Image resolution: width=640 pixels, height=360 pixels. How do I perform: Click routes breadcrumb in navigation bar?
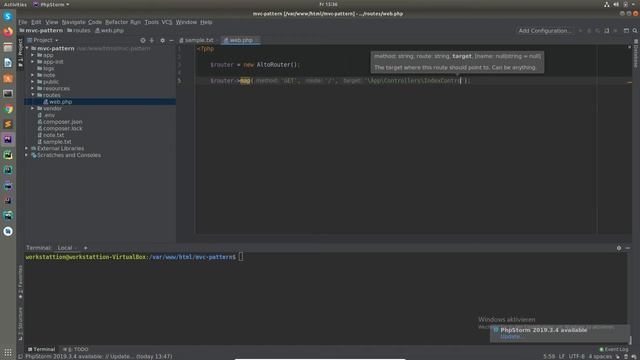pyautogui.click(x=79, y=31)
